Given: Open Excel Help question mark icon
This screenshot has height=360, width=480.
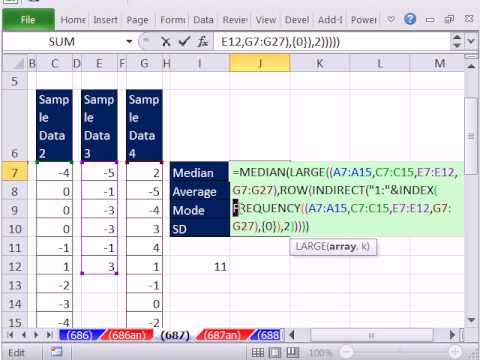Looking at the screenshot, I should [410, 19].
